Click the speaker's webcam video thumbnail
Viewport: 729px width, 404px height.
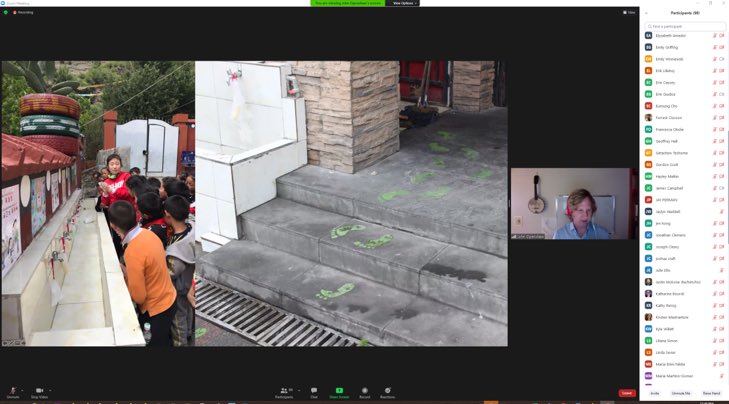574,204
